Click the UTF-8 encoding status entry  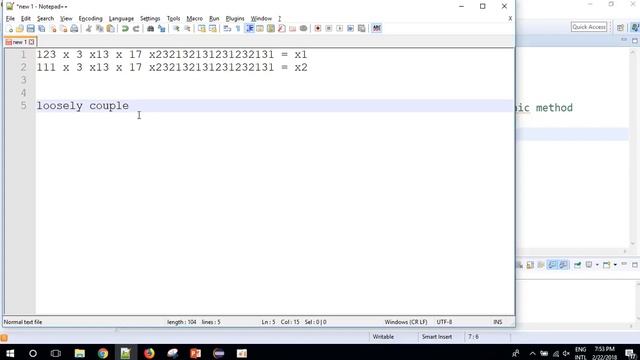click(444, 322)
